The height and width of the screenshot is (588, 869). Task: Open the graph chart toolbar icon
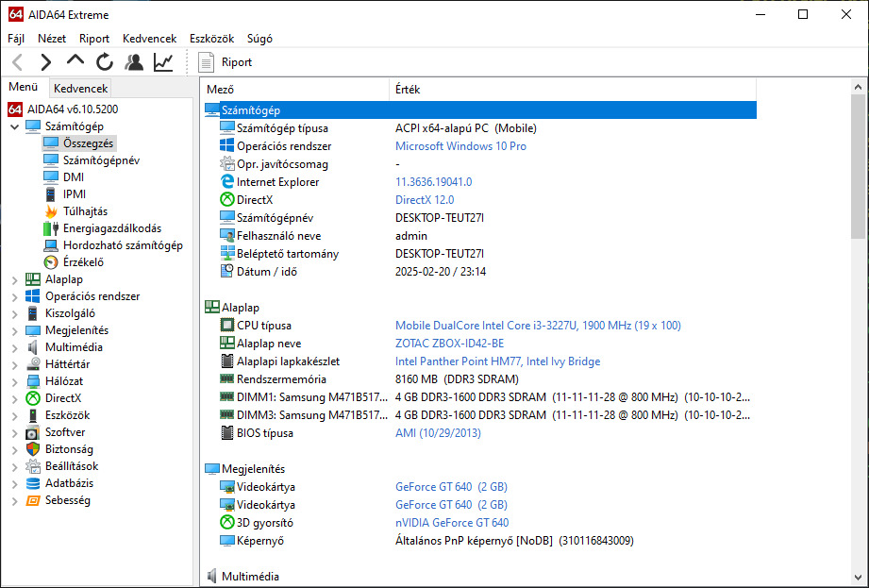click(x=163, y=62)
